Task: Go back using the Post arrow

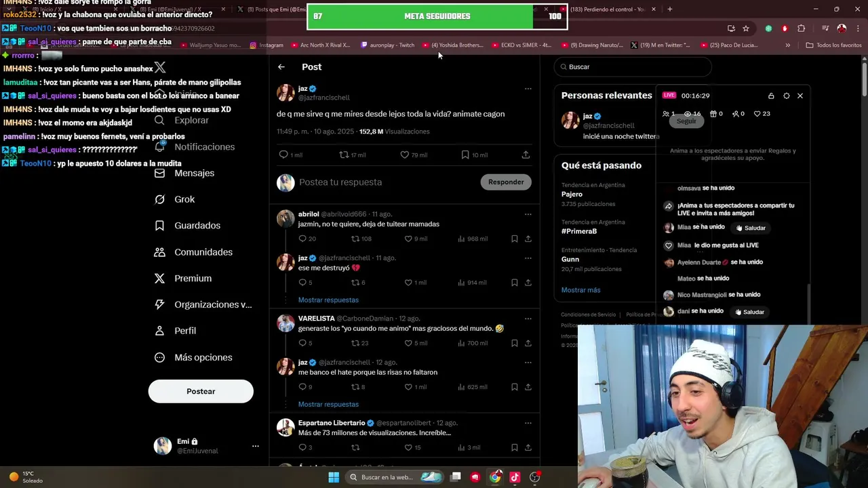Action: [281, 67]
